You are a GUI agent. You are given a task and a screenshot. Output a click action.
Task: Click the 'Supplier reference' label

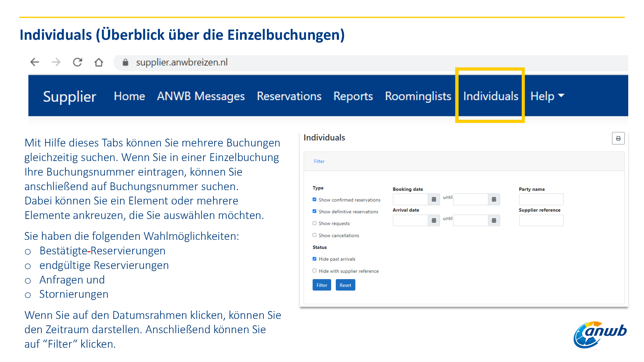click(x=539, y=210)
